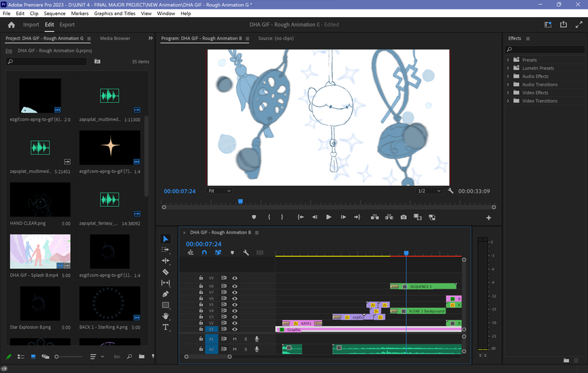The width and height of the screenshot is (588, 373).
Task: Add marker in timeline
Action: 232,253
